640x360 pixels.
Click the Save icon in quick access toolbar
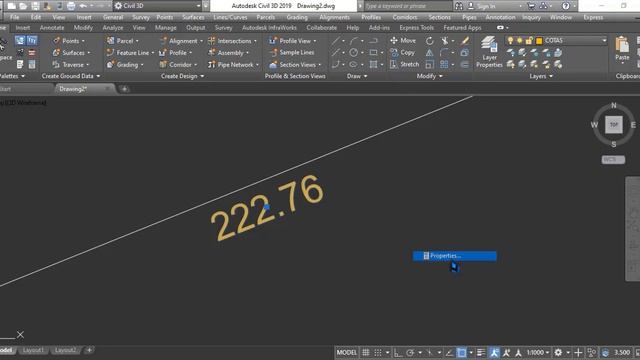click(36, 6)
